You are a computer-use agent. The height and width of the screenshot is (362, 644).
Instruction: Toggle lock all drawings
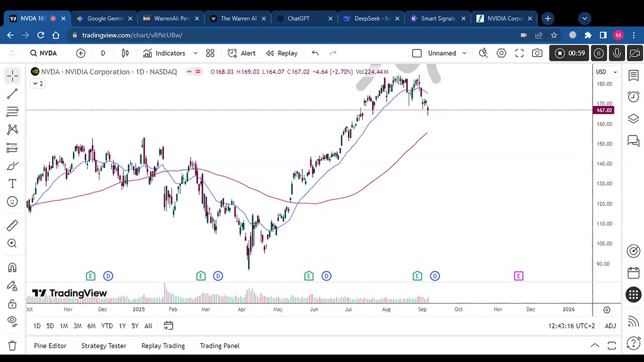(13, 304)
